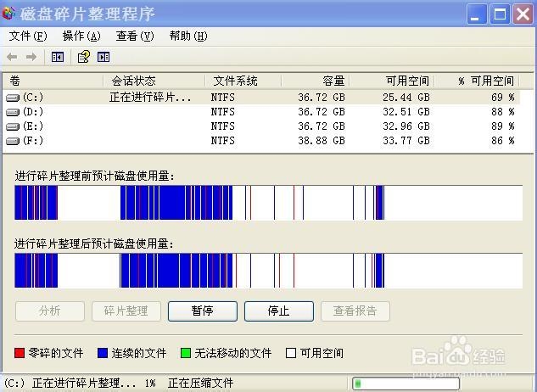Sort by the 会话状态 column header

point(154,81)
